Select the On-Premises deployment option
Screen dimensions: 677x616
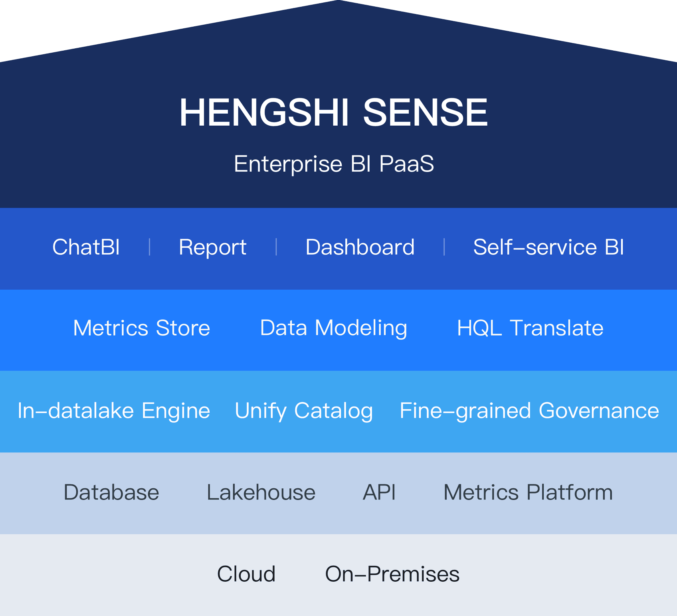click(392, 574)
